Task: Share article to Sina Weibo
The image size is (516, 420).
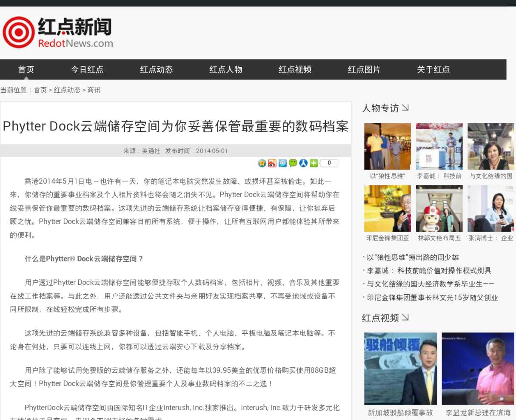Action: point(272,163)
